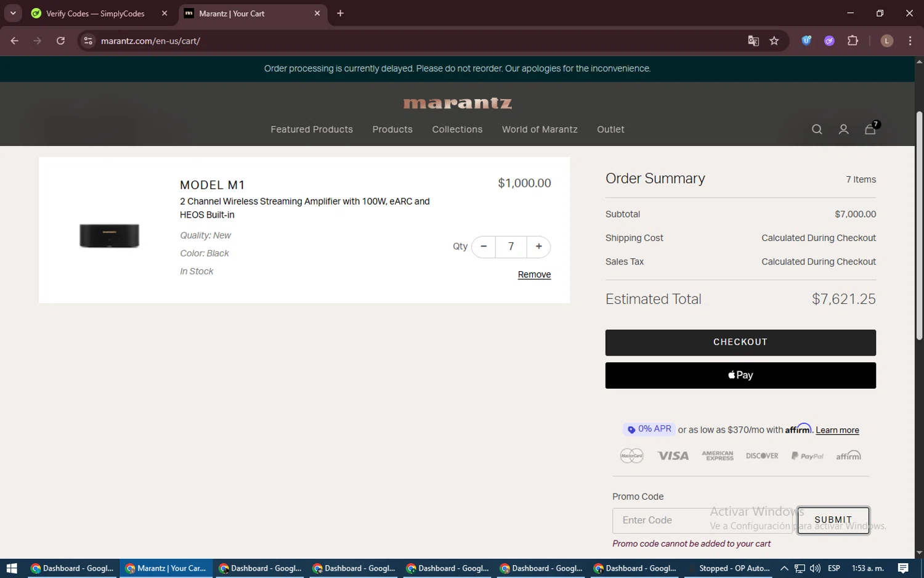
Task: Open the Chrome three-dot menu
Action: [910, 41]
